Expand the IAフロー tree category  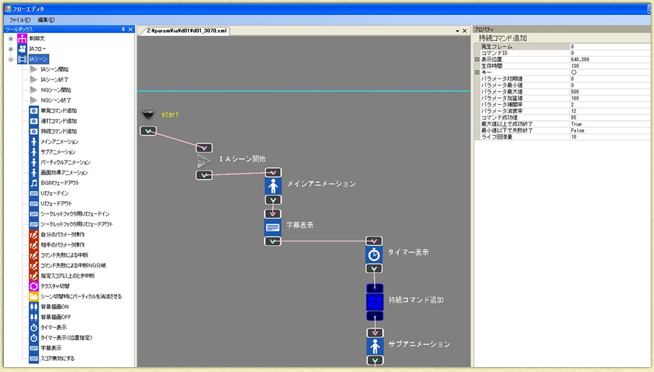(11, 49)
